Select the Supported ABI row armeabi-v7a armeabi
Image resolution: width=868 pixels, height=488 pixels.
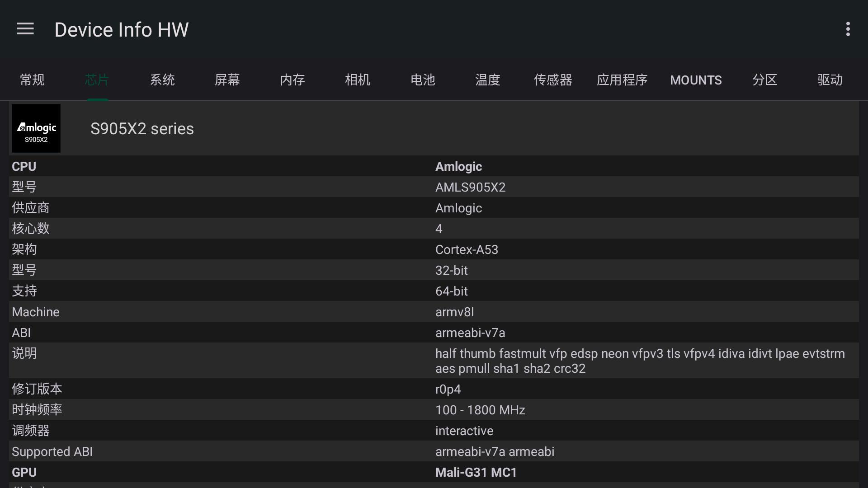434,451
